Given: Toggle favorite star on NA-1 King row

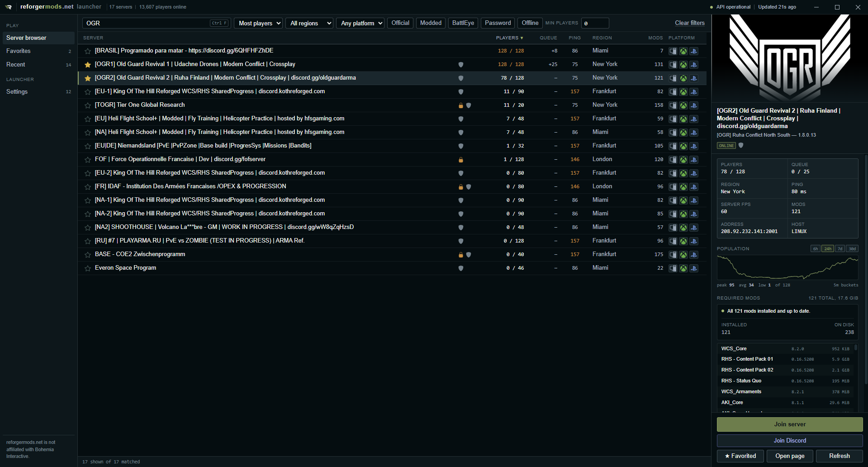Looking at the screenshot, I should [x=88, y=200].
